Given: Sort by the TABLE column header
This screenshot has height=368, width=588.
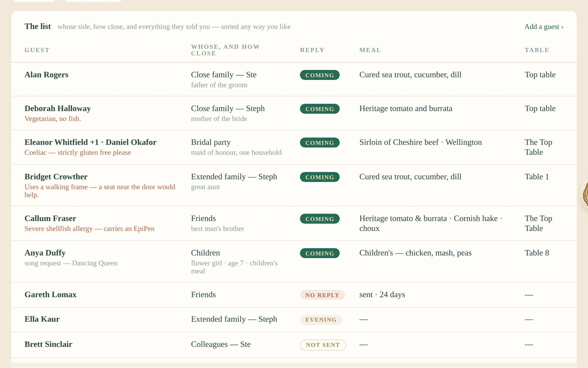Looking at the screenshot, I should (x=537, y=50).
